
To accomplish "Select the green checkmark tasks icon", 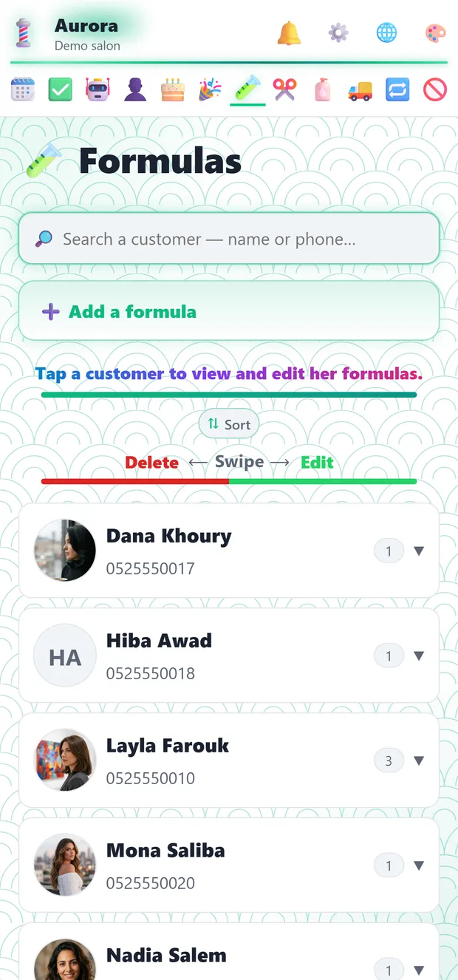I will click(61, 89).
